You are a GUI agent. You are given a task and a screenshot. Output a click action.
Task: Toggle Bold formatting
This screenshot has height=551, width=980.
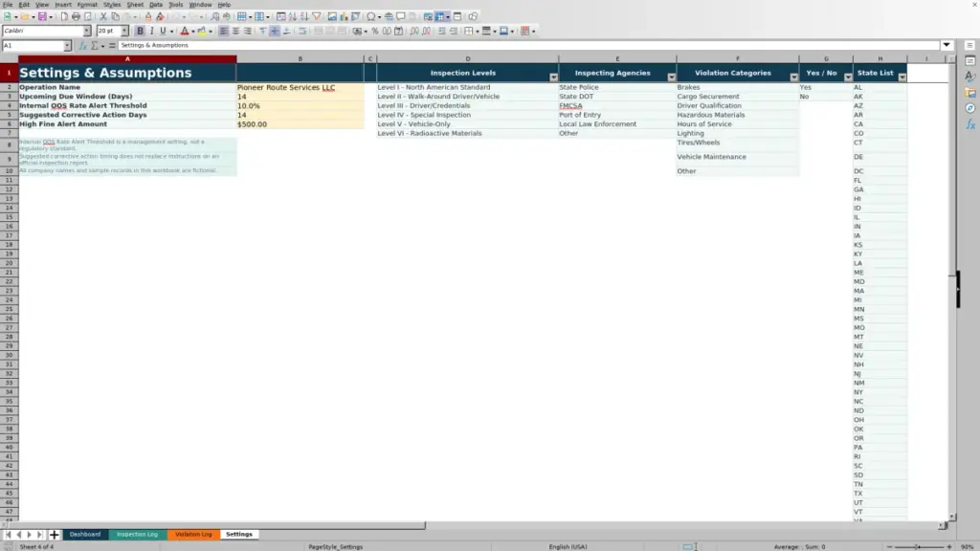[140, 32]
